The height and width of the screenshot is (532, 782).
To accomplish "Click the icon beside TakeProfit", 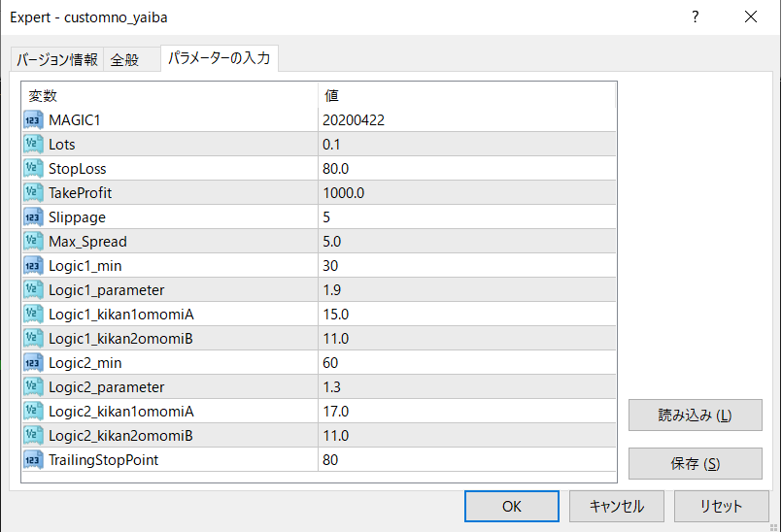I will 33,192.
